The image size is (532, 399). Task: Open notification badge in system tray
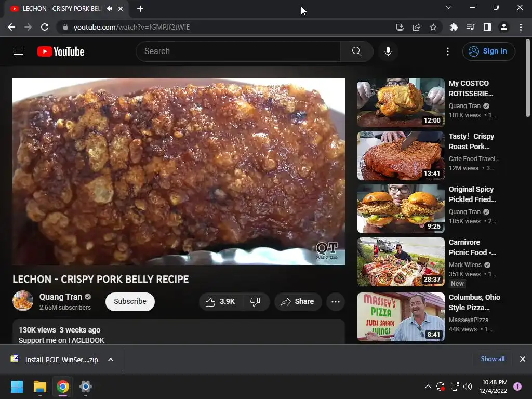coord(517,387)
